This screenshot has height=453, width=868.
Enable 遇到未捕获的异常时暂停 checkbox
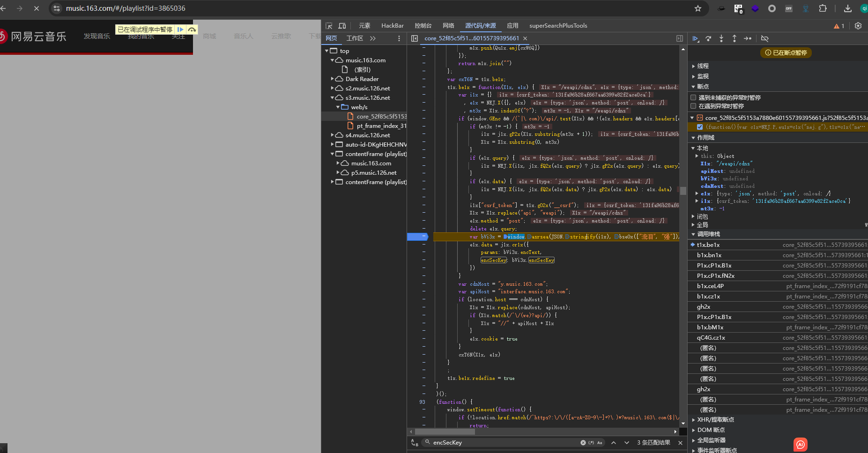click(693, 97)
